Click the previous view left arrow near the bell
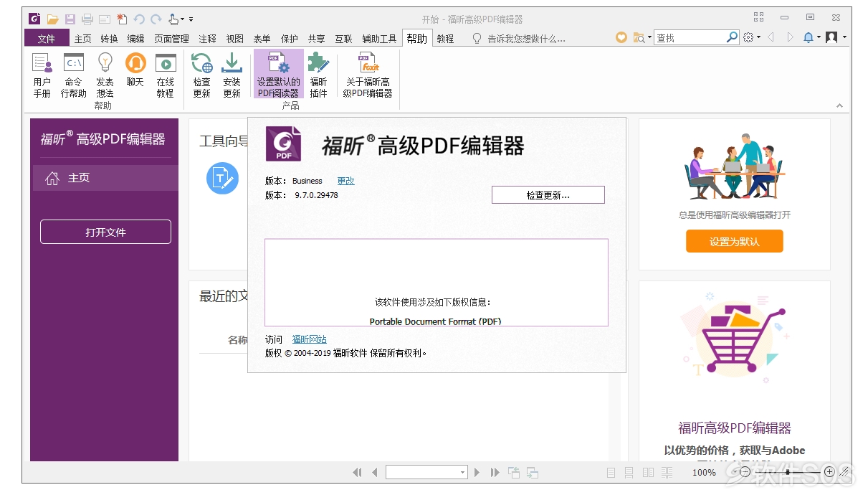 click(x=771, y=37)
